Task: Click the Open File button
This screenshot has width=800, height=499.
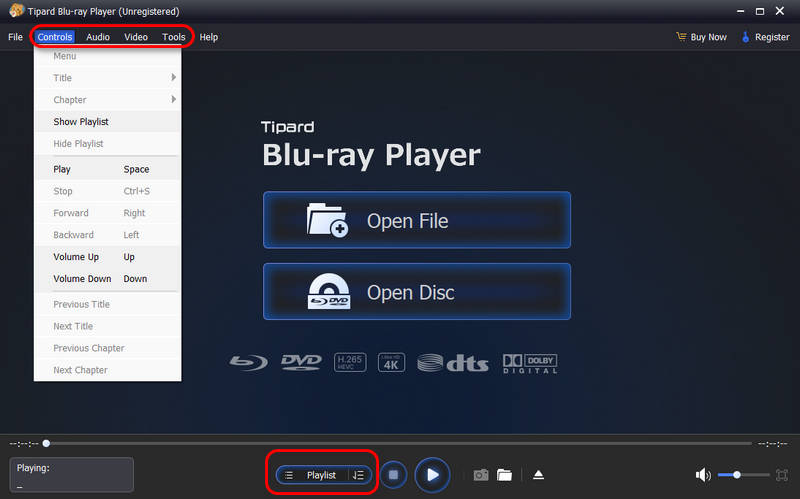Action: coord(417,220)
